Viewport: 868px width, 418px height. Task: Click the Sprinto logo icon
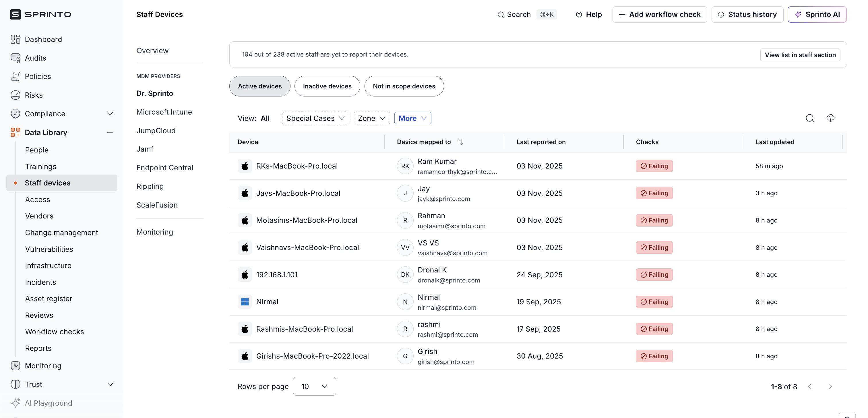point(15,14)
